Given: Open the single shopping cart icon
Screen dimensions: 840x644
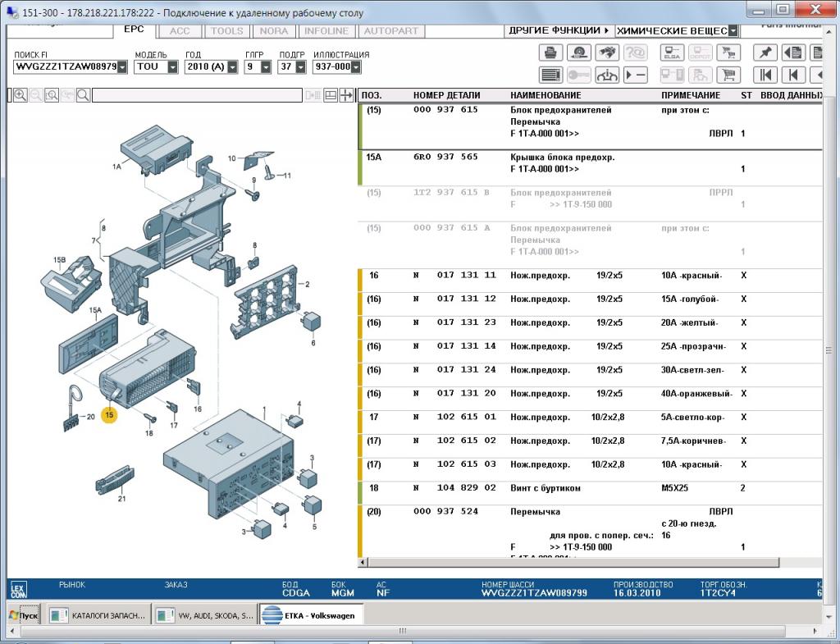Looking at the screenshot, I should 728,75.
